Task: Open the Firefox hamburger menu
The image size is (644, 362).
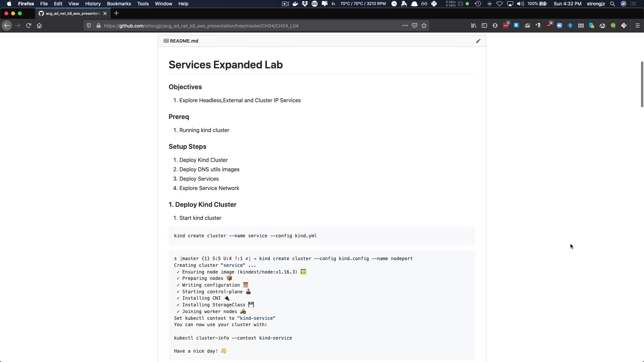Action: (638, 25)
